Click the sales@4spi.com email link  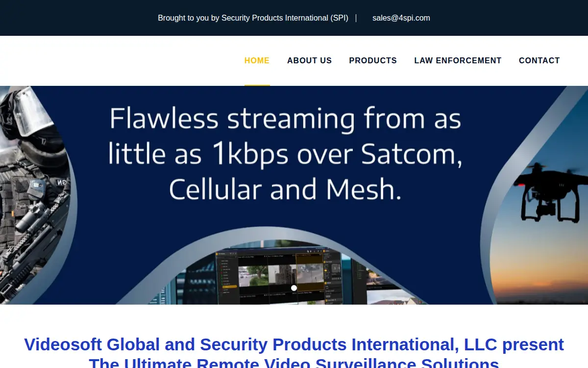[401, 18]
